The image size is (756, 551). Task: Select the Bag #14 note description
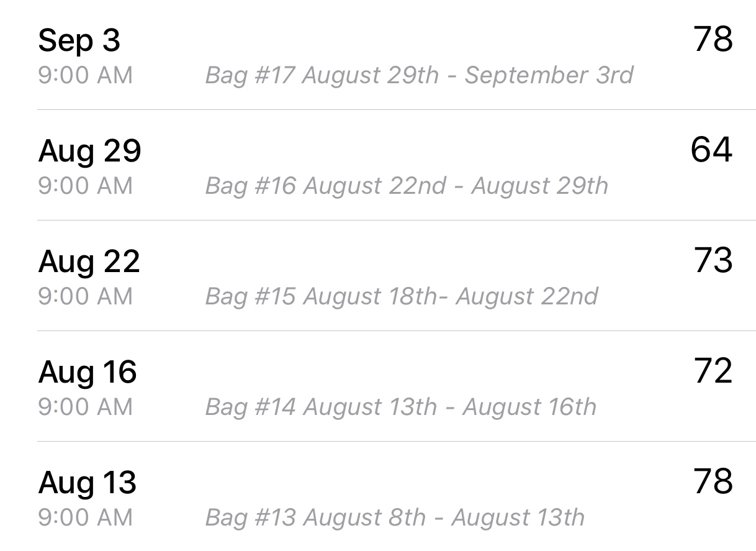point(400,407)
